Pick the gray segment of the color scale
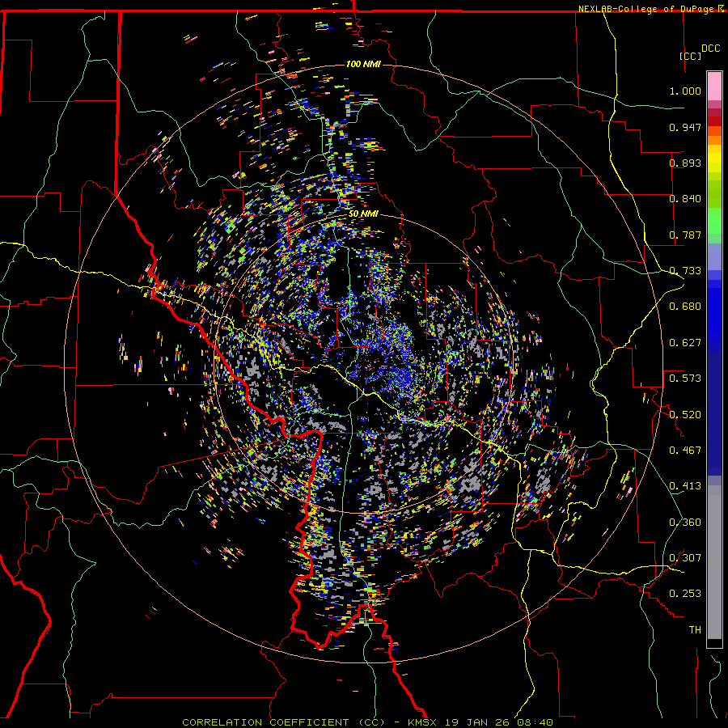The image size is (728, 728). pos(714,564)
